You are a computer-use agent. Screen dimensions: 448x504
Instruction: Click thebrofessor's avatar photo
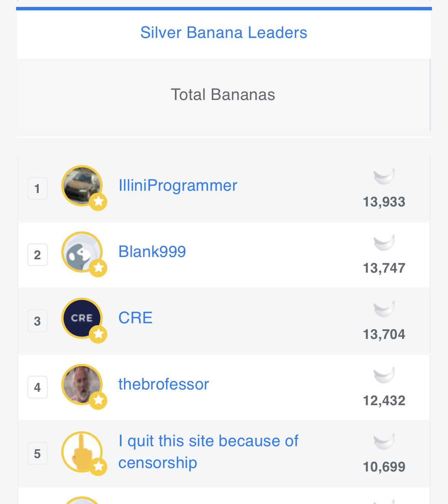(x=81, y=384)
